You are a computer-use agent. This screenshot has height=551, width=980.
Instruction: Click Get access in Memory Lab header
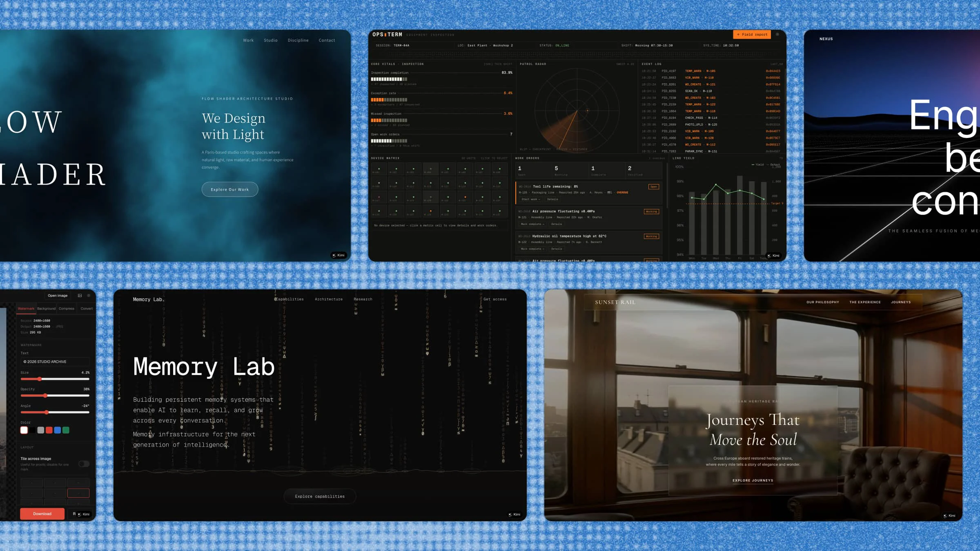[x=495, y=299]
